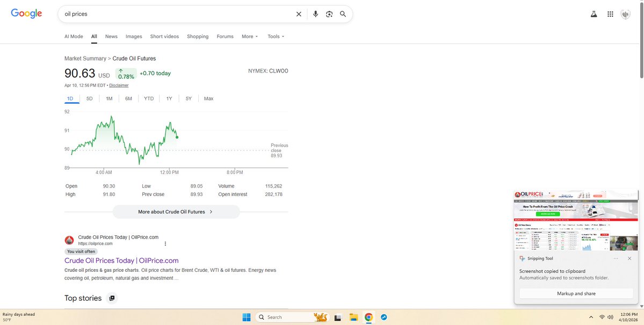The height and width of the screenshot is (325, 644).
Task: Open three-dot menu for OilPrice.com result
Action: coord(165,244)
